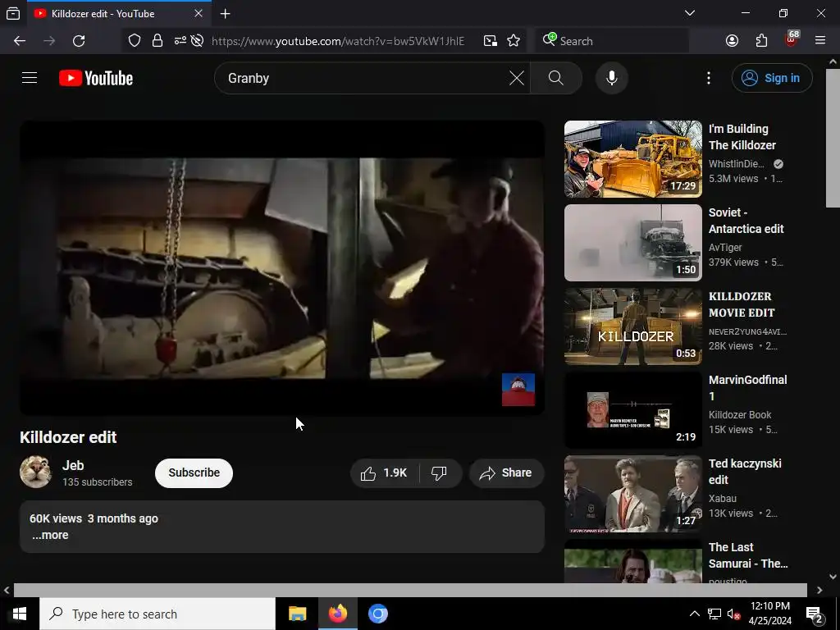Subscribe to Jeb's channel
Screen dimensions: 840x630
click(194, 473)
